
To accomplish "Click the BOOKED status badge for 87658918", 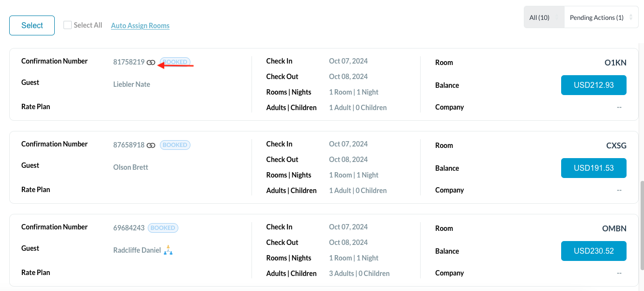I will (x=175, y=145).
